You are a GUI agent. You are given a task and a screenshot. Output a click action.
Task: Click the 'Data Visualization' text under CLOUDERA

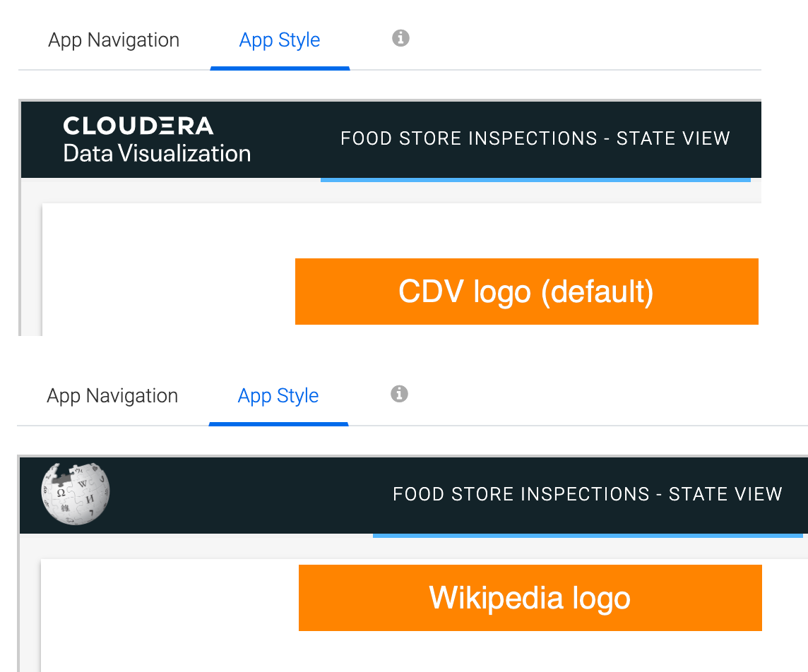pos(157,153)
